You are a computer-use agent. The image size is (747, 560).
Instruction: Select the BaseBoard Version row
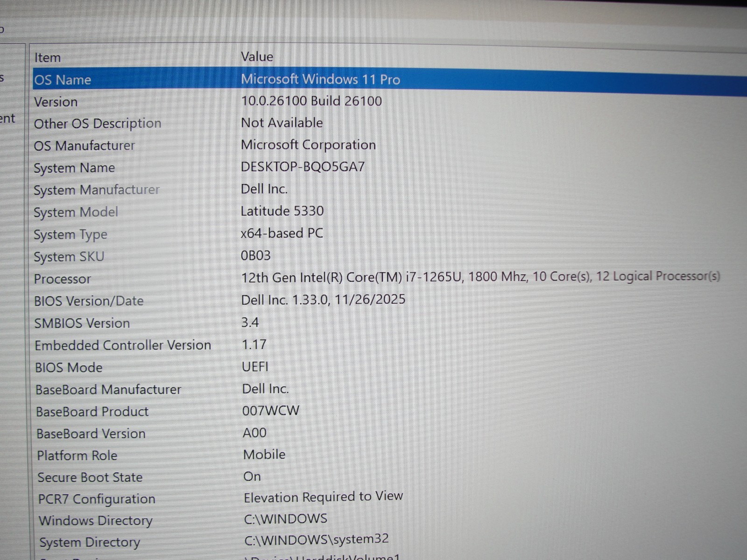click(x=91, y=434)
